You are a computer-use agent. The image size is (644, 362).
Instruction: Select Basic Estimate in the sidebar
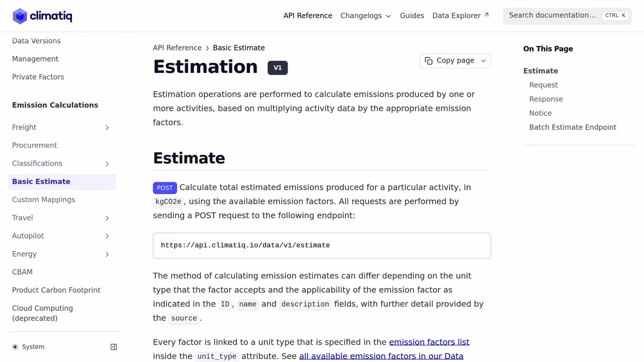tap(41, 181)
